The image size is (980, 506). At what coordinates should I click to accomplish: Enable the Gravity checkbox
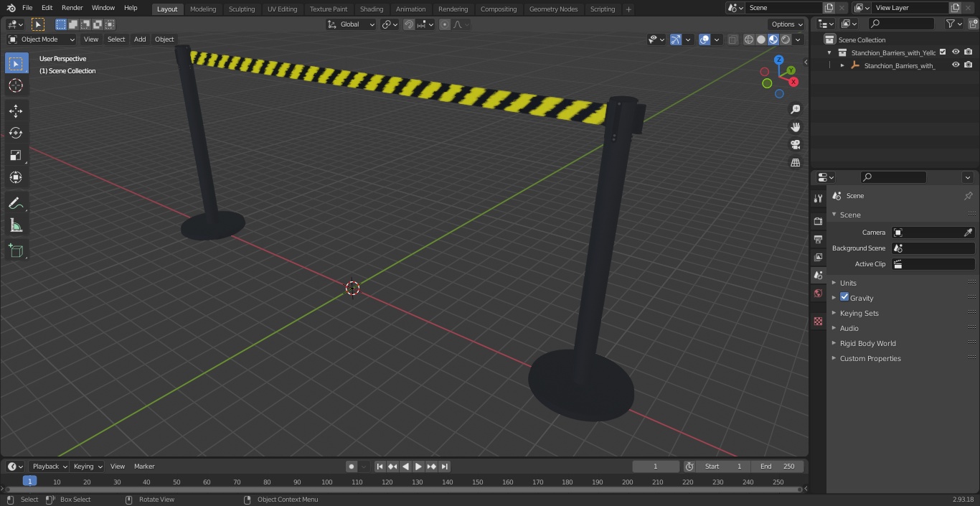pos(844,297)
